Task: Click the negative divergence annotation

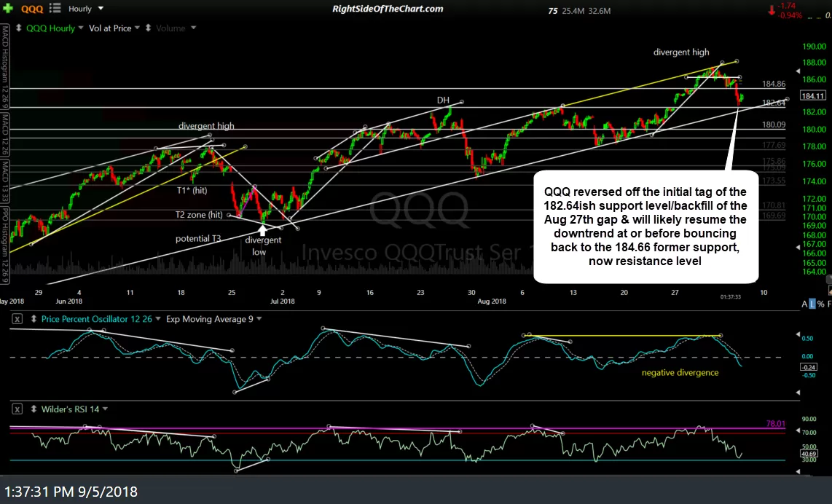Action: [x=680, y=372]
